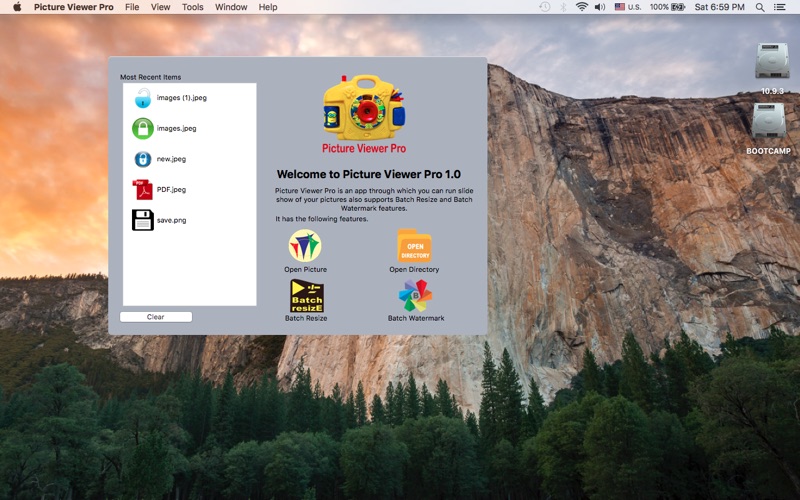
Task: Click the orange Open Directory folder icon
Action: (414, 245)
